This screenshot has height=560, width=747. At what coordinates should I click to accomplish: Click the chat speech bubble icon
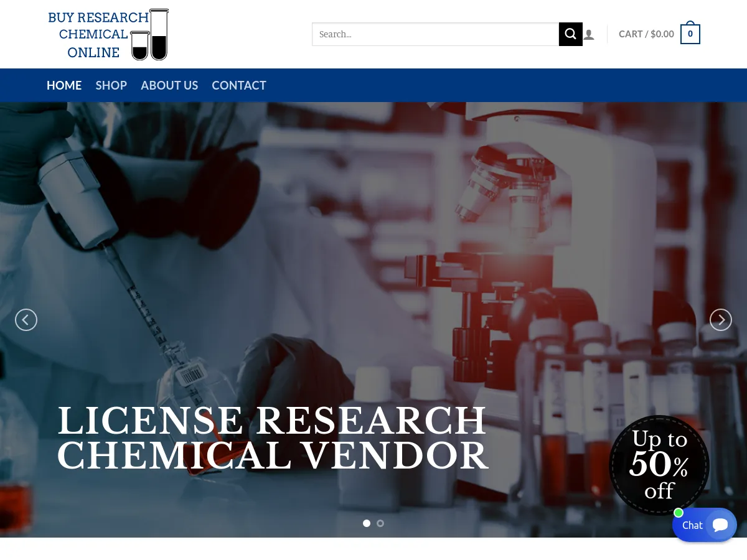pyautogui.click(x=720, y=525)
